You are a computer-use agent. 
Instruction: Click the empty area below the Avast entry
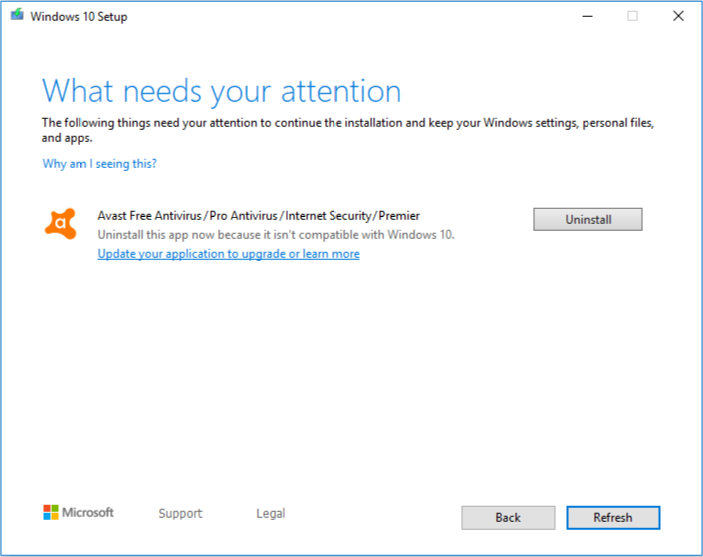coord(350,380)
